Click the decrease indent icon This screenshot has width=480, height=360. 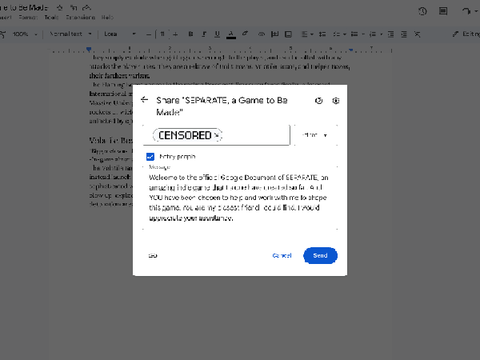[x=391, y=34]
